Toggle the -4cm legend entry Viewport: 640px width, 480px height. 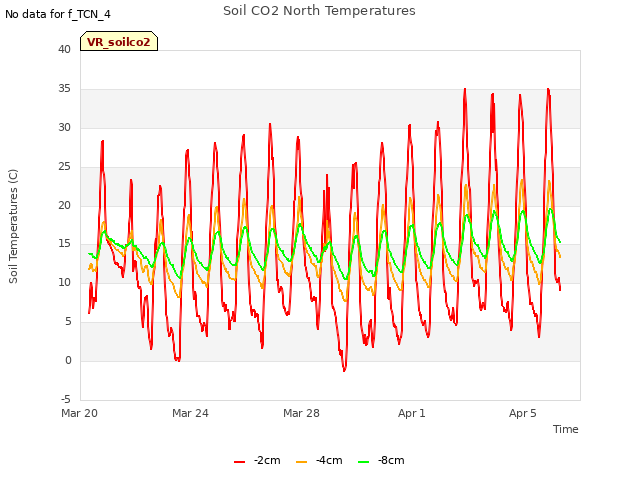click(x=319, y=460)
